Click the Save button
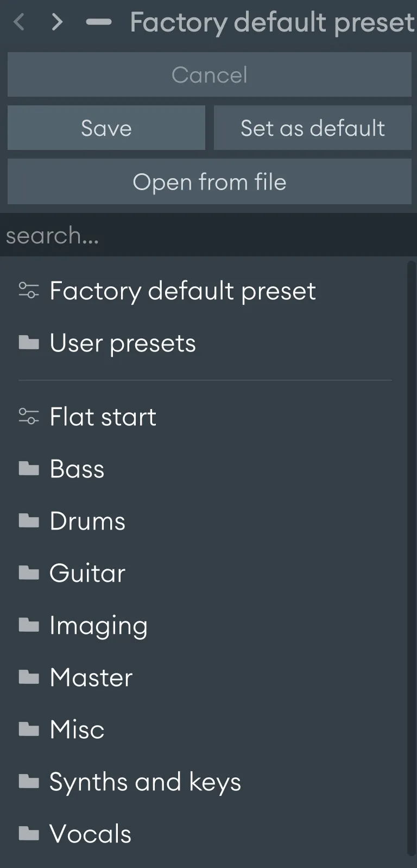The image size is (417, 868). tap(106, 128)
